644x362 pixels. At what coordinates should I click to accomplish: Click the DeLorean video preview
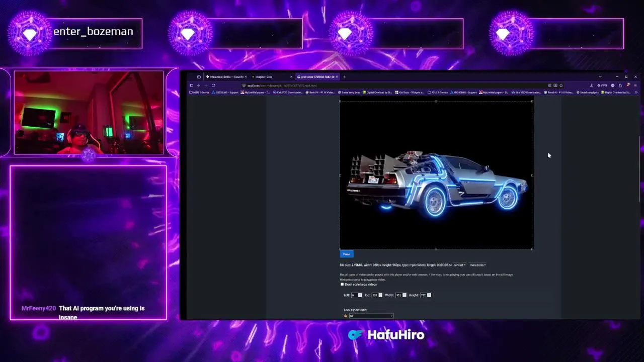(436, 175)
